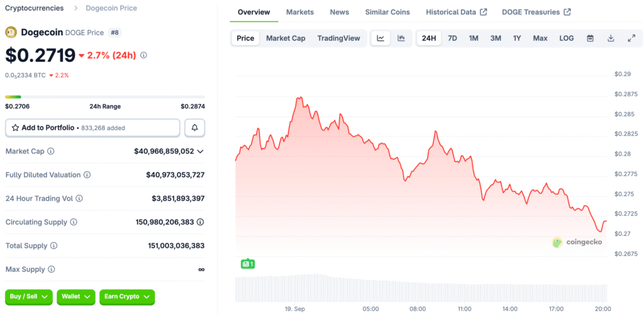Select TradingView chart mode
The height and width of the screenshot is (315, 644).
pos(339,38)
